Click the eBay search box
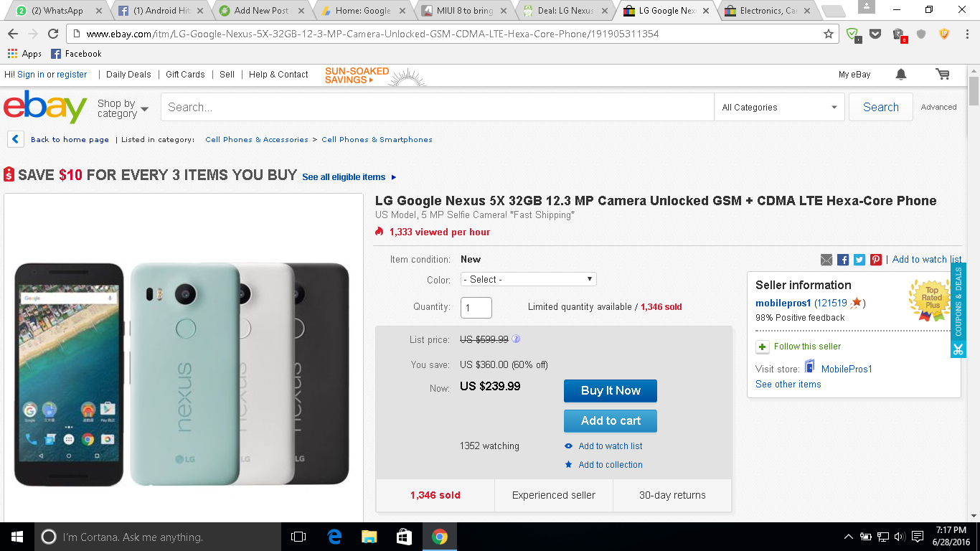This screenshot has height=551, width=980. [438, 108]
